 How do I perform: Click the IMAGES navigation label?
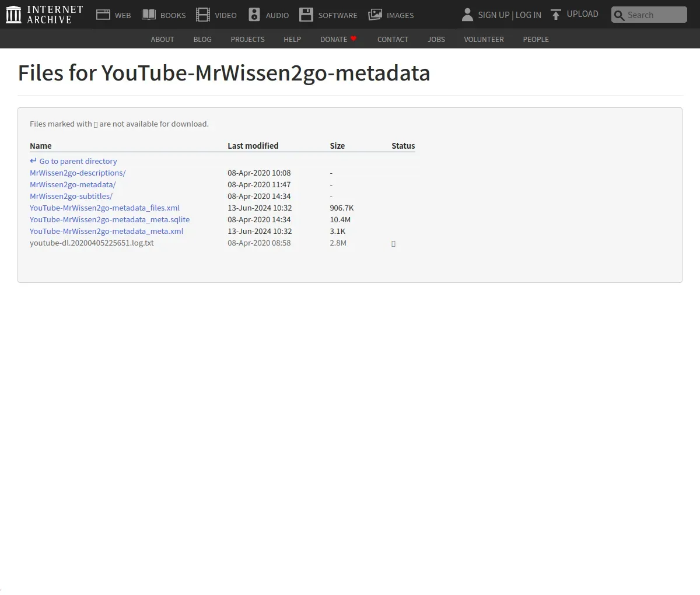pyautogui.click(x=400, y=15)
